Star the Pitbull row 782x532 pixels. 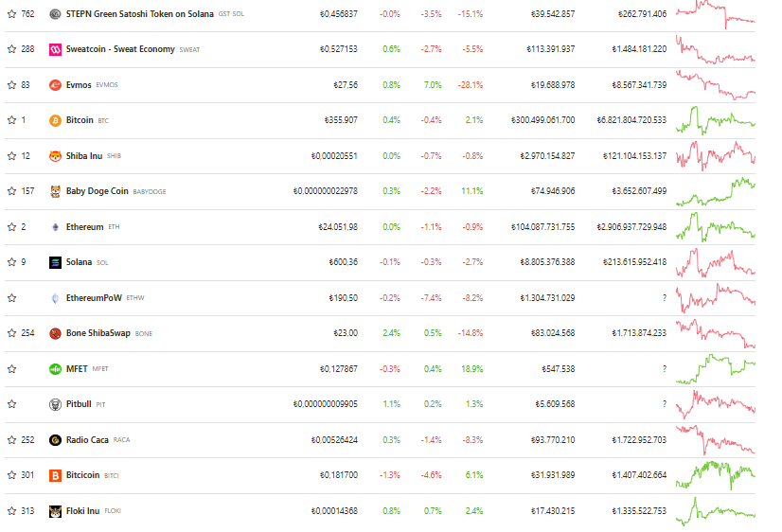[x=12, y=404]
